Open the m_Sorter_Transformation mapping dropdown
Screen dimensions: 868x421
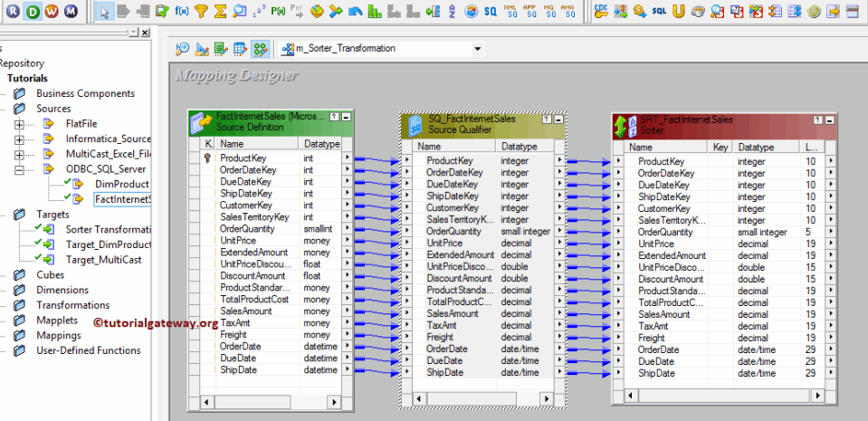(477, 49)
